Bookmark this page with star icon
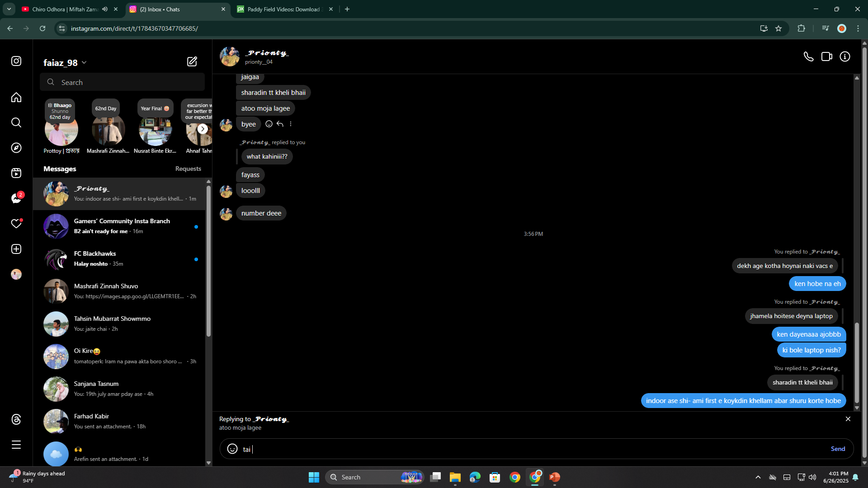 [778, 28]
